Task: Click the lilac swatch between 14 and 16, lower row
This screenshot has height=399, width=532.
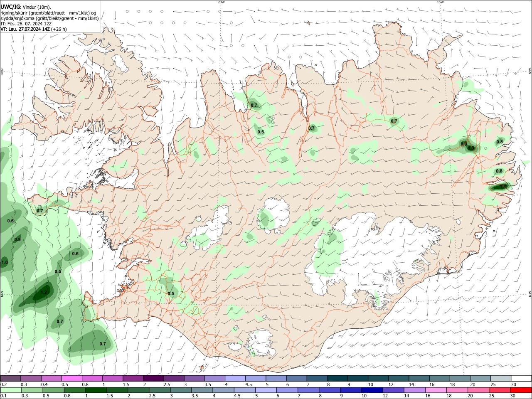Action: point(414,390)
